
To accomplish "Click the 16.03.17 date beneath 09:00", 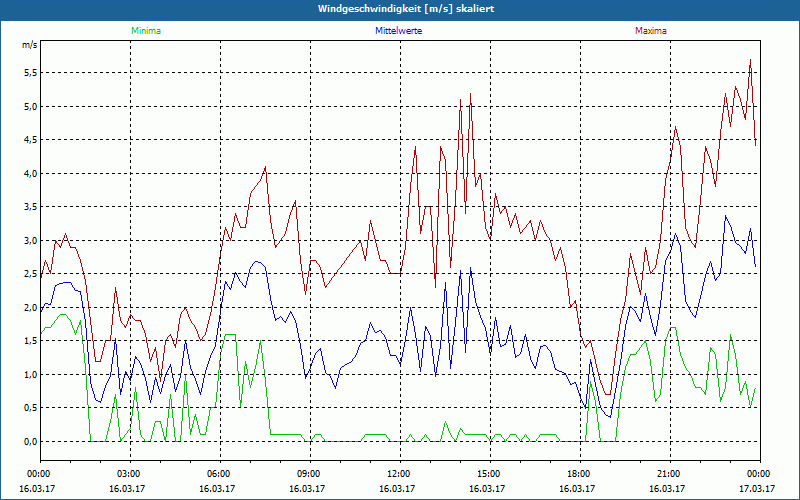I will pos(308,488).
